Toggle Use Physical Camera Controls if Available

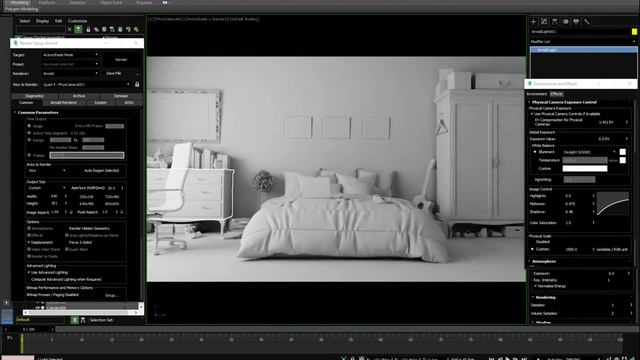point(532,114)
